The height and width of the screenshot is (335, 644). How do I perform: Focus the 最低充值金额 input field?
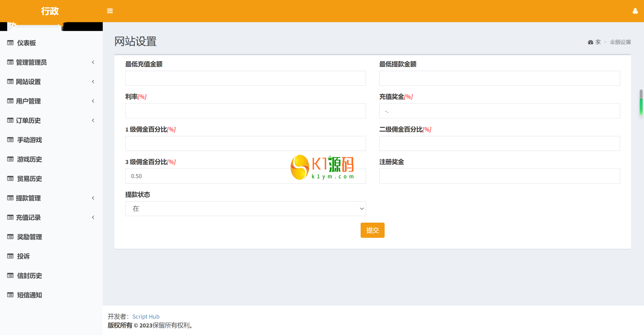tap(246, 78)
